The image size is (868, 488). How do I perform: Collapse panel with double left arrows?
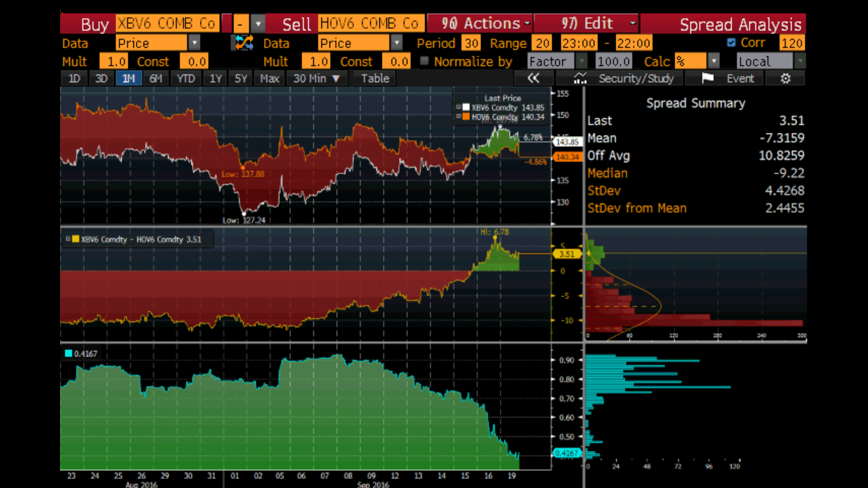[533, 78]
